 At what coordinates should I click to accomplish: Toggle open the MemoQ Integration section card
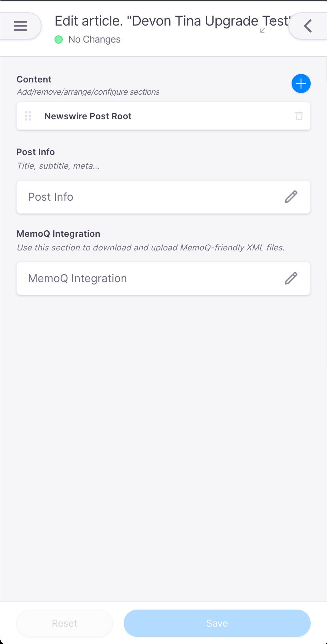point(136,278)
